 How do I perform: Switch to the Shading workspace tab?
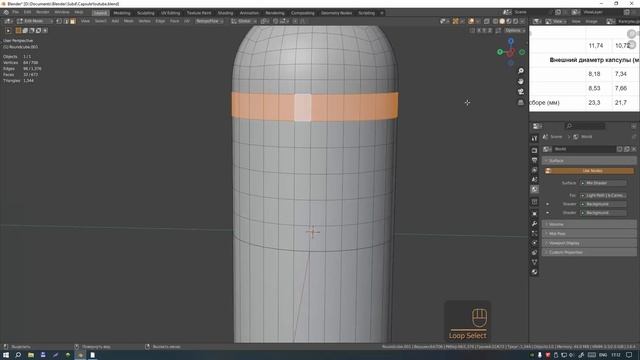pos(225,13)
